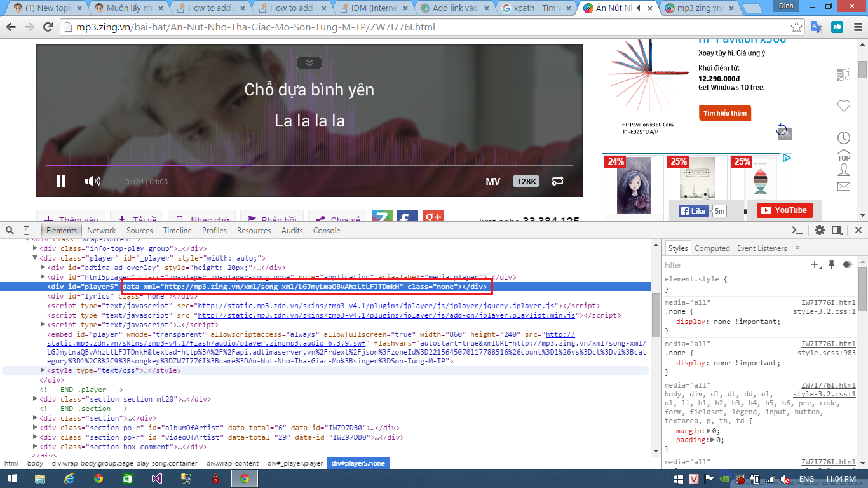Add new style rule plus icon
Viewport: 868px width, 488px height.
[x=816, y=264]
